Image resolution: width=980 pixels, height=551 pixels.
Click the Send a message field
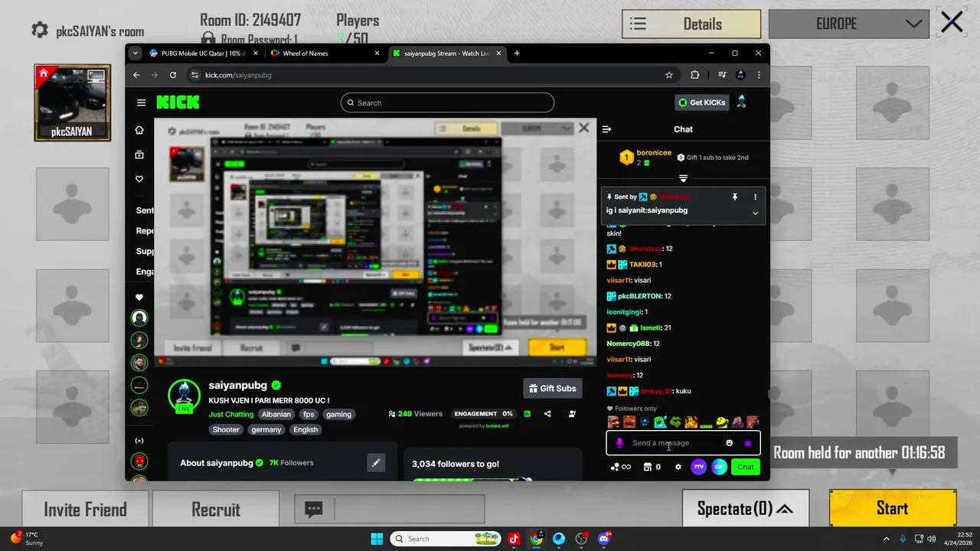pyautogui.click(x=683, y=443)
